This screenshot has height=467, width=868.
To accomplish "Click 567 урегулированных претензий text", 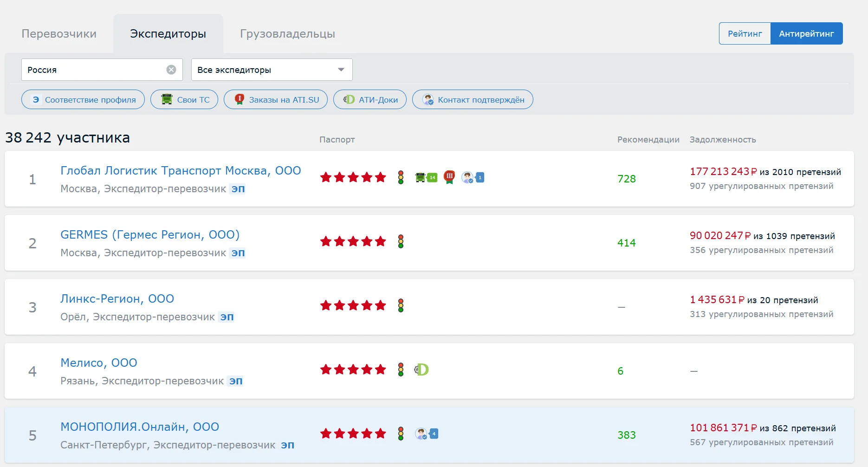I will pos(762,442).
